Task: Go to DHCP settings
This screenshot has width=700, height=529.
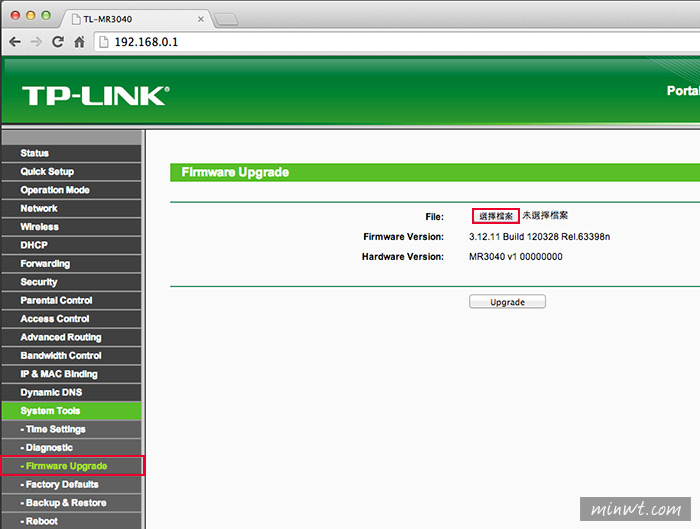Action: pos(71,245)
